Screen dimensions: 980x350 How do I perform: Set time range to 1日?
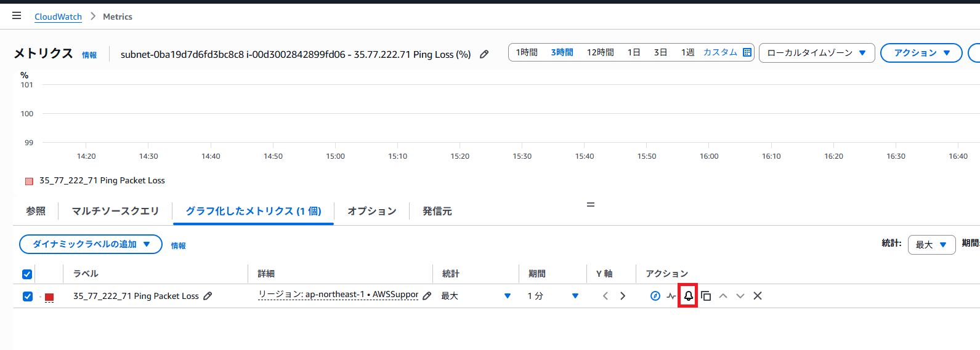tap(634, 52)
